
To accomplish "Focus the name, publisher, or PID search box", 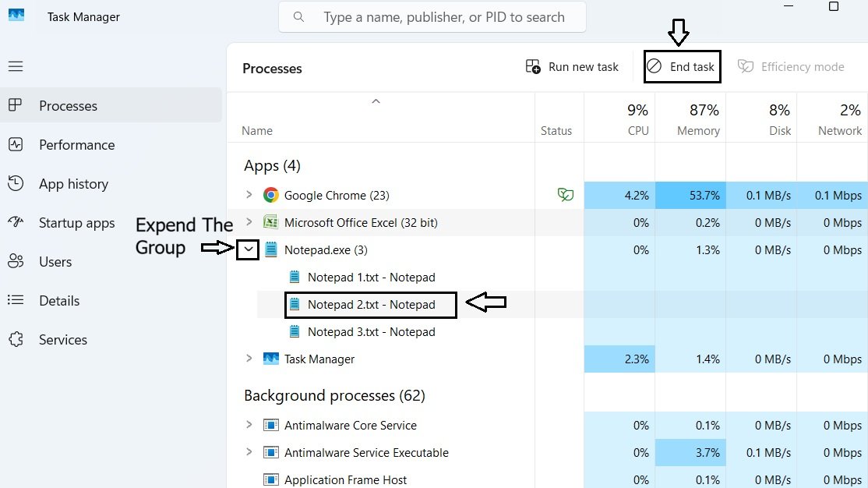I will tap(432, 17).
